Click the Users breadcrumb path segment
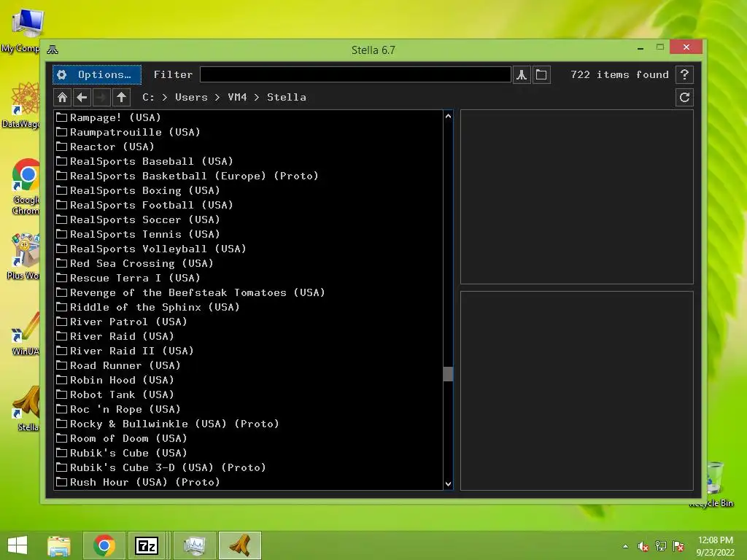This screenshot has width=747, height=560. tap(191, 97)
